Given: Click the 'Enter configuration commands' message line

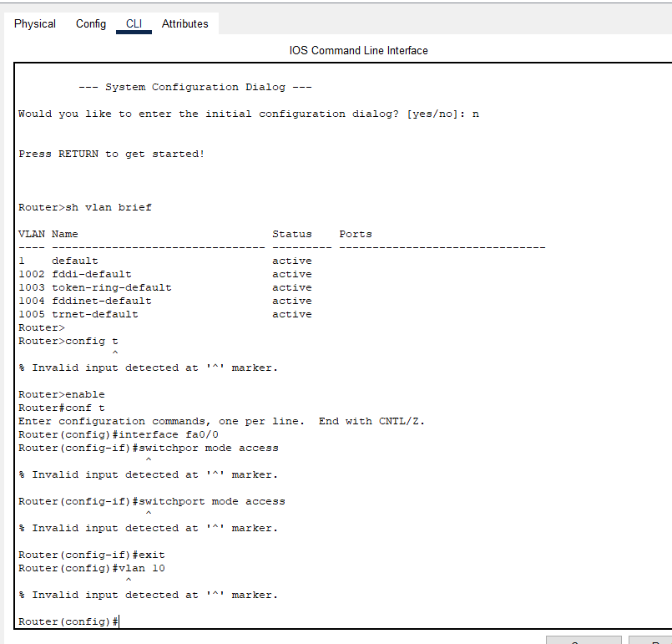Looking at the screenshot, I should pyautogui.click(x=221, y=421).
